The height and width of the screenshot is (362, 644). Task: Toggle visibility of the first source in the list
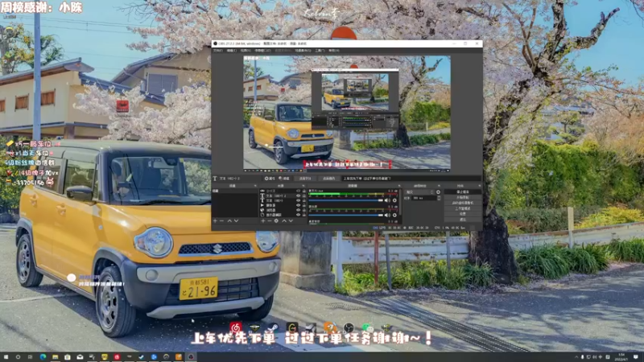(298, 191)
